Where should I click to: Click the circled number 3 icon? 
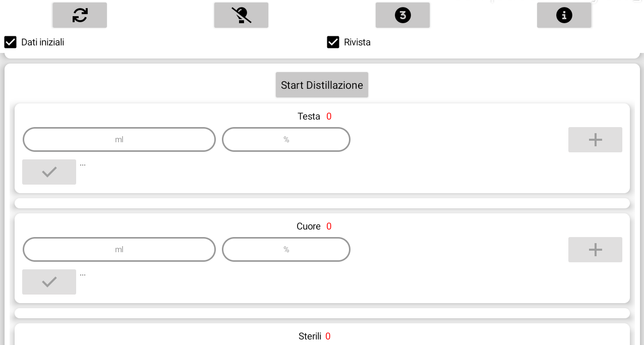[x=402, y=15]
